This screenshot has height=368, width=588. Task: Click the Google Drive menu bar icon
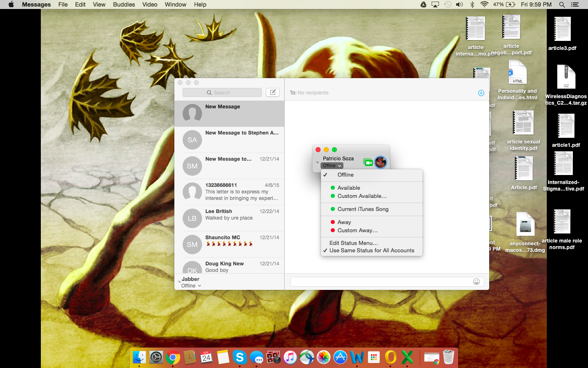coord(423,4)
